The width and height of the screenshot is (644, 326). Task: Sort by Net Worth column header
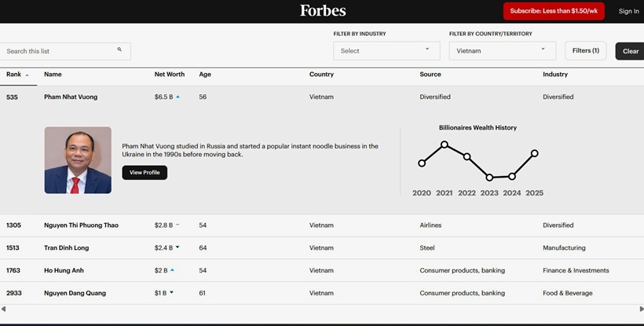coord(169,75)
